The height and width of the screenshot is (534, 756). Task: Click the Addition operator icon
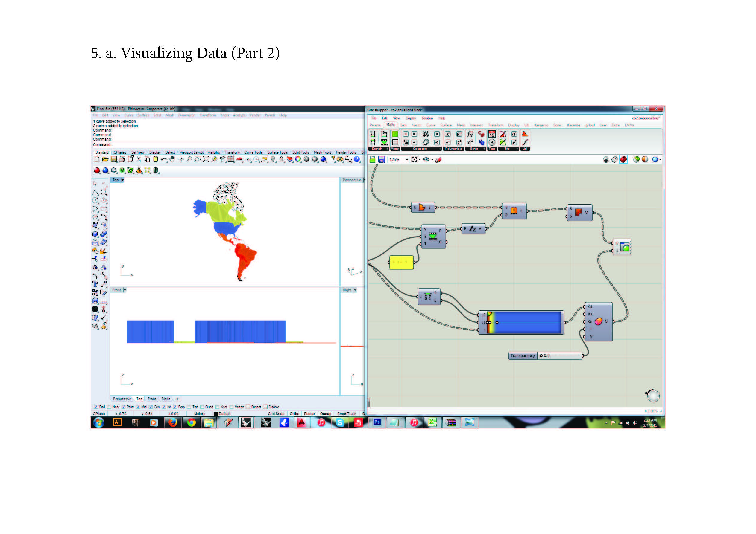pos(406,134)
